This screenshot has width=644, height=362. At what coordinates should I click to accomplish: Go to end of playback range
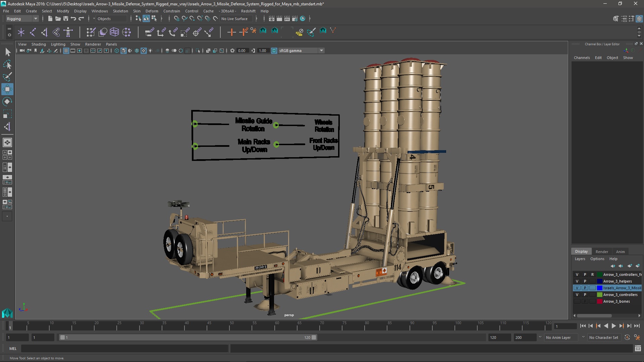[637, 326]
